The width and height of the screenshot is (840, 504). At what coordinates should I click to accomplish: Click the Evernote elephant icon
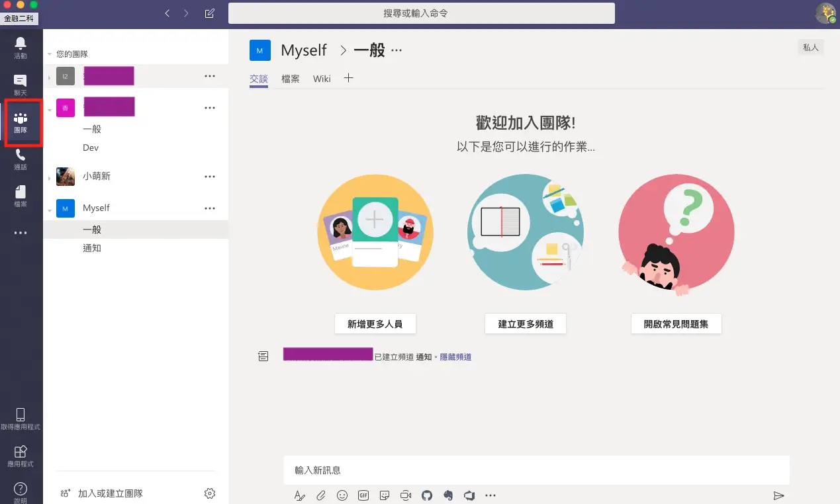tap(447, 495)
